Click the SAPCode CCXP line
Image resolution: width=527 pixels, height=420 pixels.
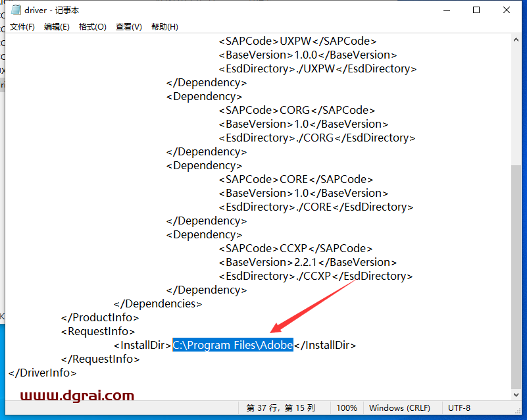(x=295, y=248)
